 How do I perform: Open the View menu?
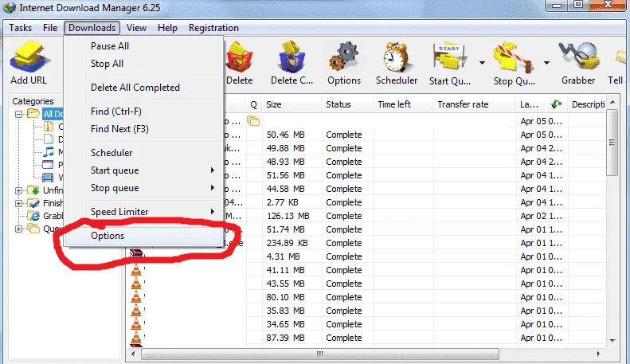click(136, 28)
